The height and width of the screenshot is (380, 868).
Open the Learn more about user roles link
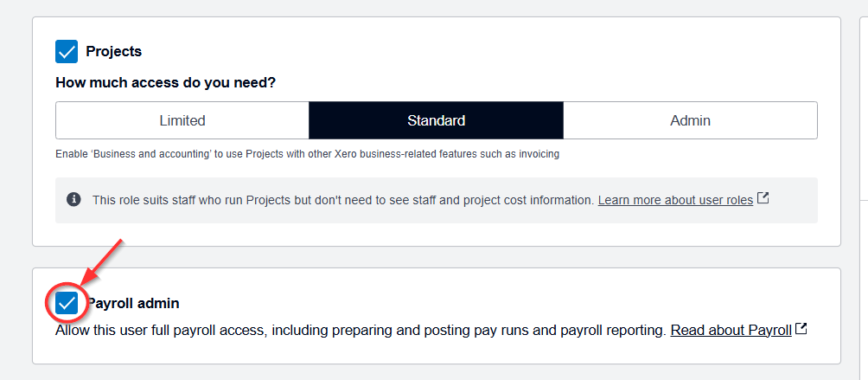pos(675,200)
